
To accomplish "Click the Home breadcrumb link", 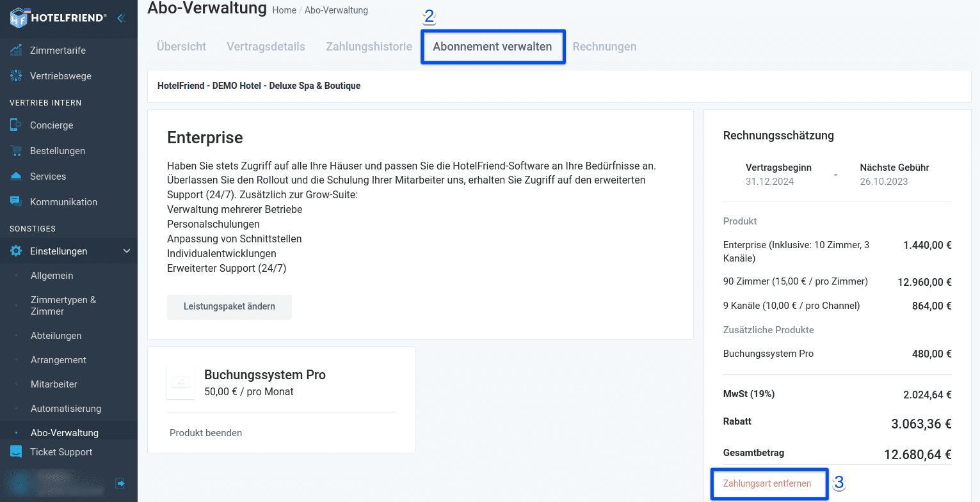I will tap(284, 10).
